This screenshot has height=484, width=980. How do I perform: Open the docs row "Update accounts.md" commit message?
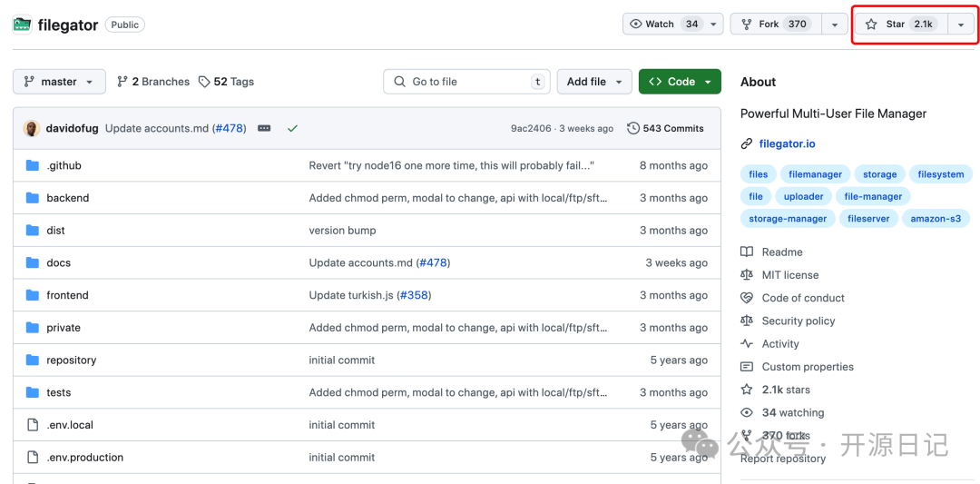pyautogui.click(x=362, y=262)
